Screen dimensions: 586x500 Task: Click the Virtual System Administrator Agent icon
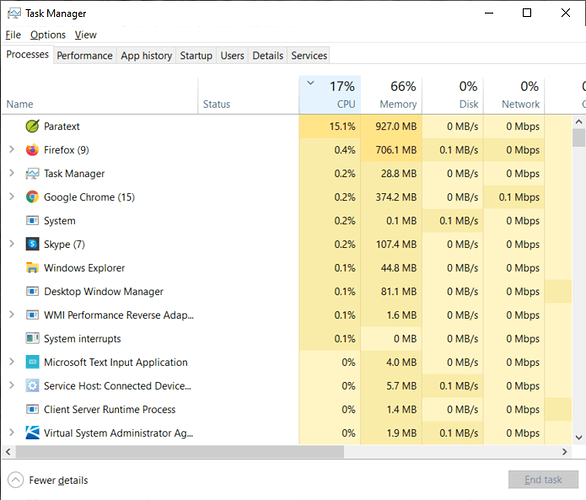32,433
